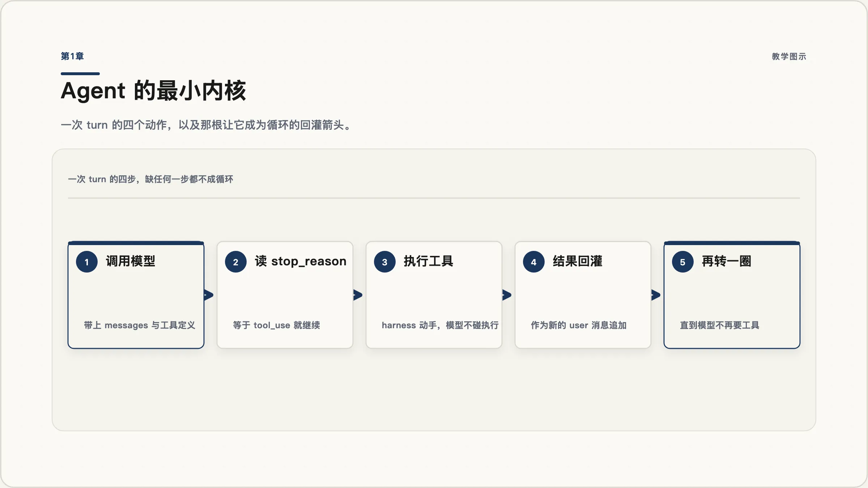Click arrow between 结果回灌 and 再转一圈

[x=656, y=295]
